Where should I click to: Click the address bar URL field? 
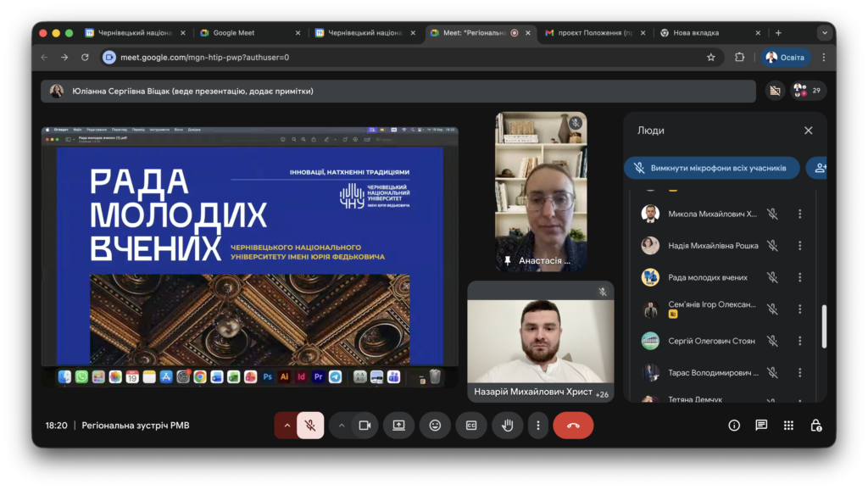(x=407, y=58)
